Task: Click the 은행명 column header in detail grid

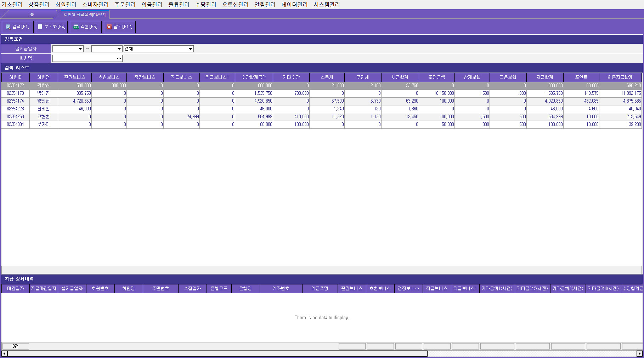Action: pyautogui.click(x=245, y=289)
